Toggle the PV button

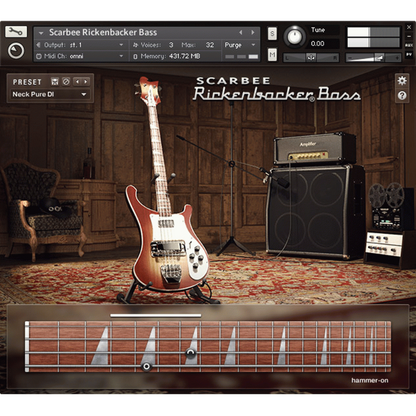(x=409, y=54)
